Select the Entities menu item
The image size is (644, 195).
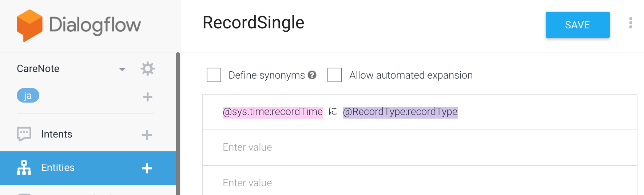point(88,168)
